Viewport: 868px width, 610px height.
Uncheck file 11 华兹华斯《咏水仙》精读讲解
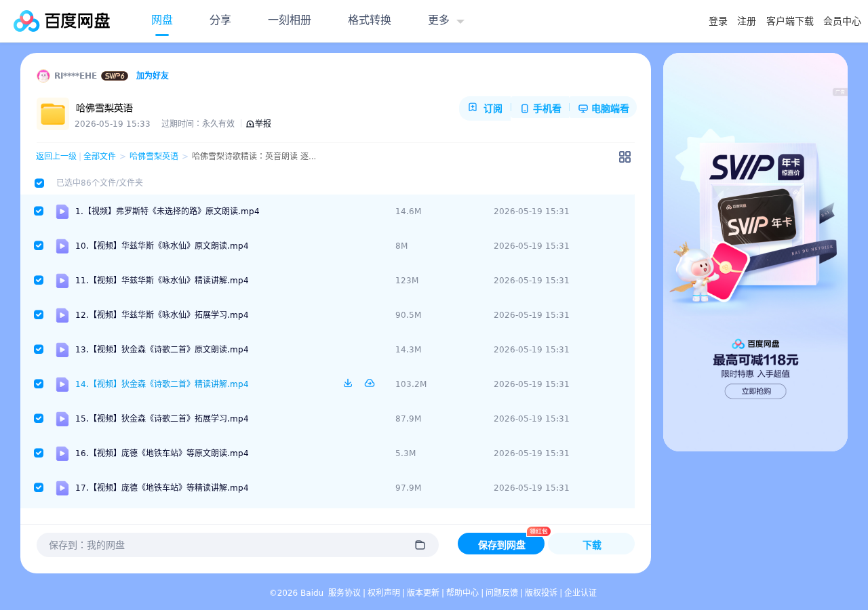[39, 280]
